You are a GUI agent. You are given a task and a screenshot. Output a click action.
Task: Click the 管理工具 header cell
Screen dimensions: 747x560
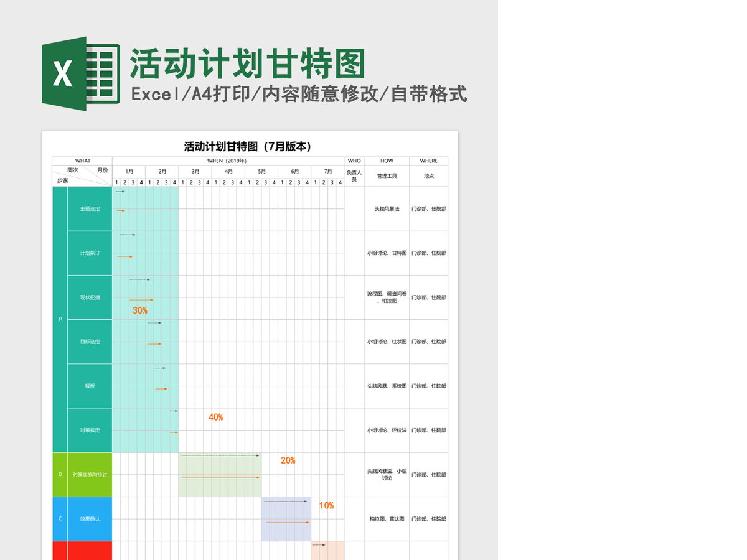pyautogui.click(x=387, y=175)
